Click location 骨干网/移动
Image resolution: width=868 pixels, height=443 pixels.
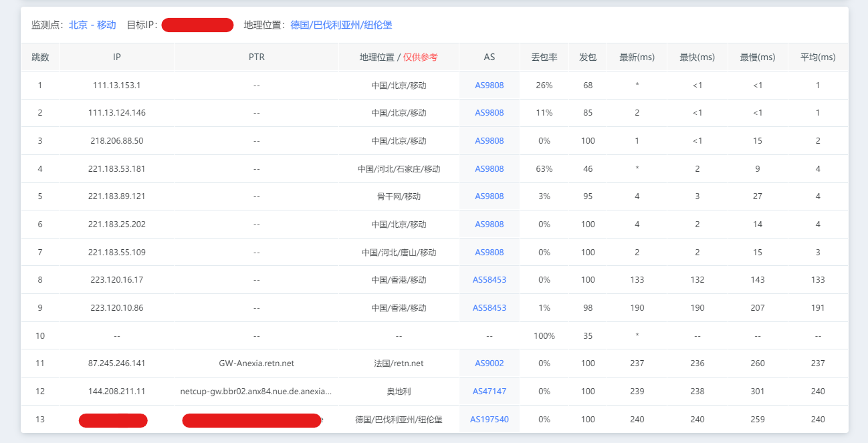click(399, 196)
